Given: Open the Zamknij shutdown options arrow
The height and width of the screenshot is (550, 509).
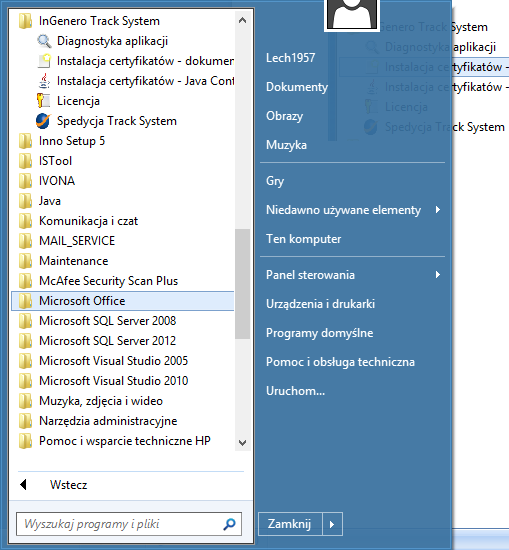Looking at the screenshot, I should point(332,524).
